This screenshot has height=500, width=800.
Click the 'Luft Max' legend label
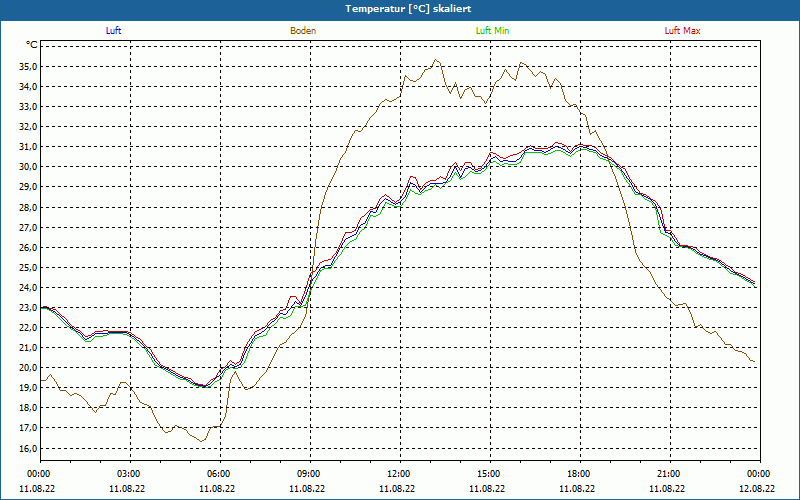682,31
